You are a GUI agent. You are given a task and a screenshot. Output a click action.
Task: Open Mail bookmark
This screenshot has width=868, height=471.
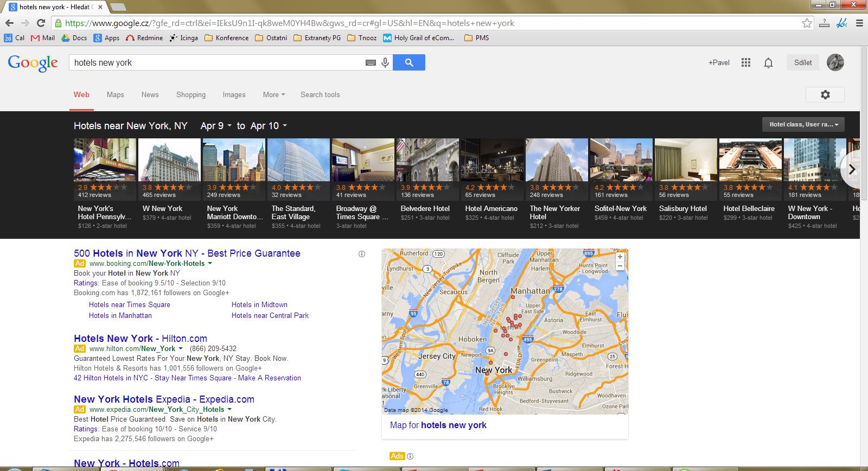coord(43,38)
